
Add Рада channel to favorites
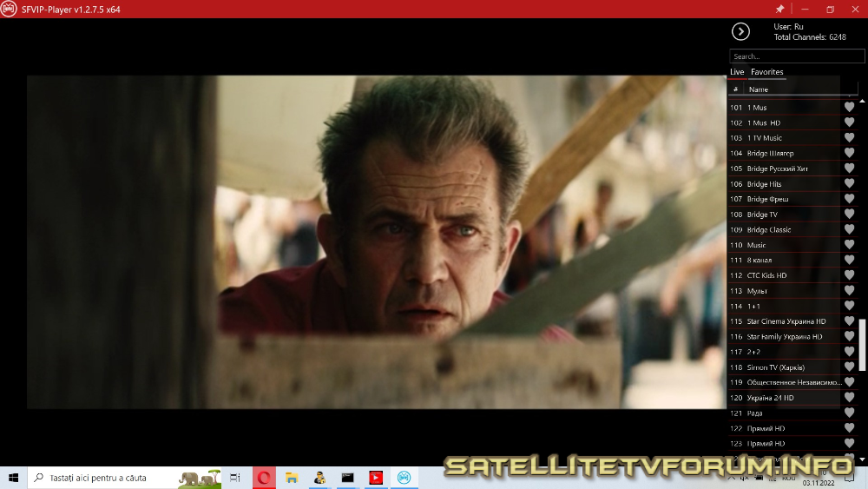pos(849,413)
